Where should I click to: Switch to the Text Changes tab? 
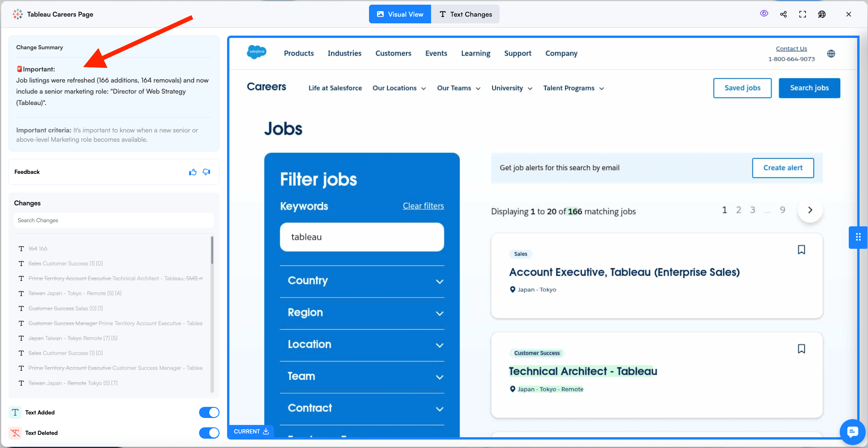[x=466, y=14]
